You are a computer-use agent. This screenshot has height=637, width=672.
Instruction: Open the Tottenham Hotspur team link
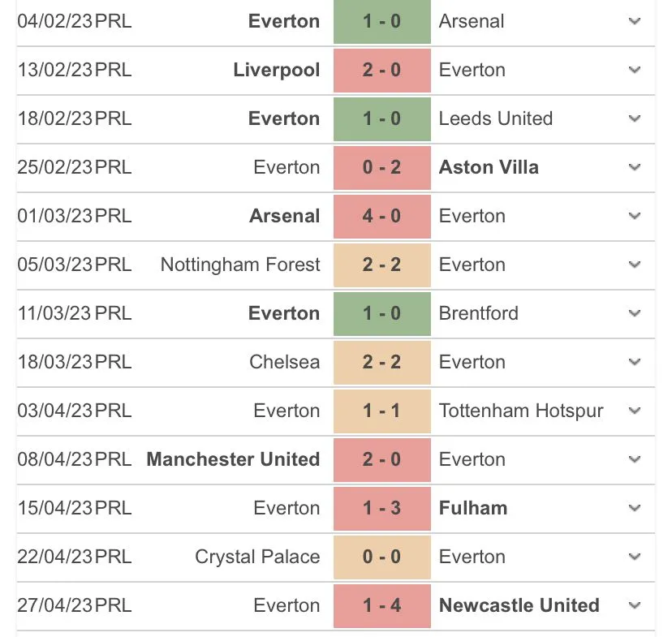[x=521, y=411]
